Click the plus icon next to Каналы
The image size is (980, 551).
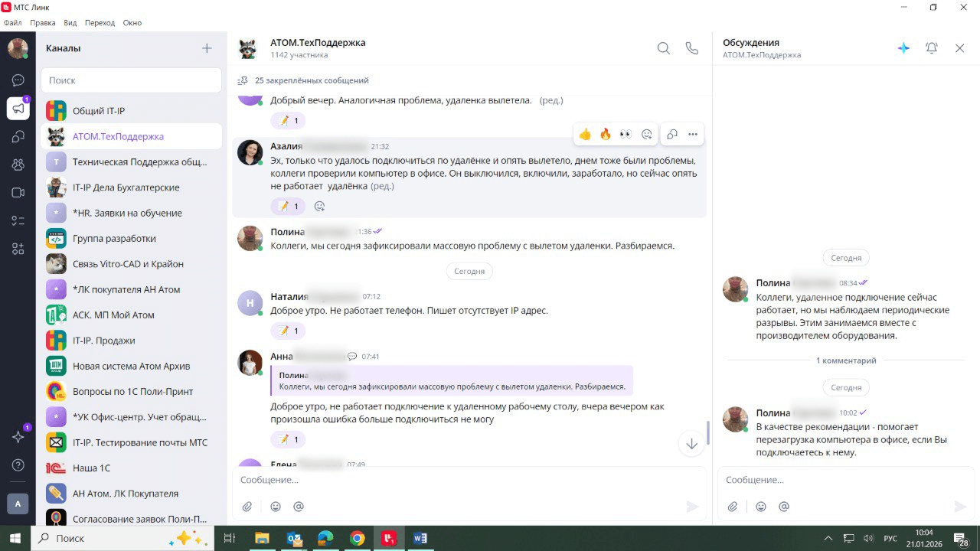(207, 48)
